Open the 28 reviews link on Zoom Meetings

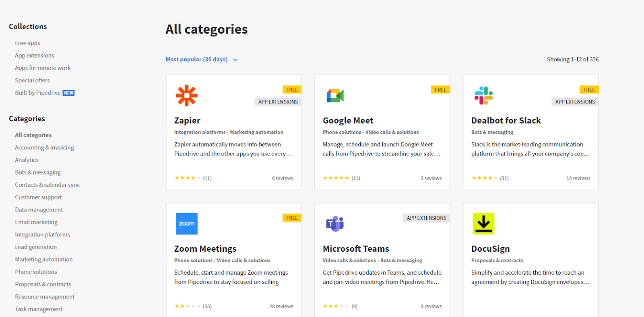(281, 306)
